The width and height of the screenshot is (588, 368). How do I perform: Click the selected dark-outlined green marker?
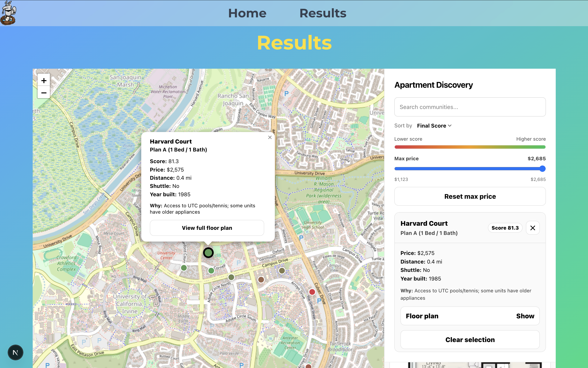[x=208, y=253]
